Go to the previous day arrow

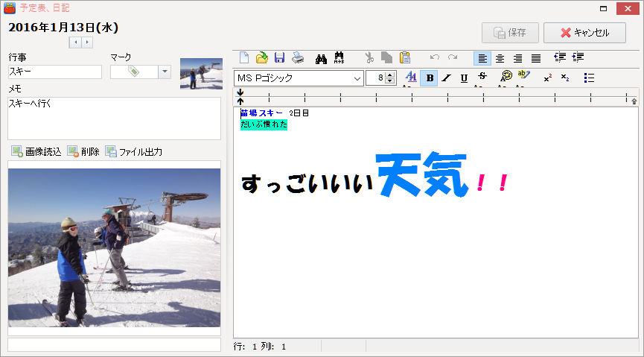pyautogui.click(x=75, y=42)
